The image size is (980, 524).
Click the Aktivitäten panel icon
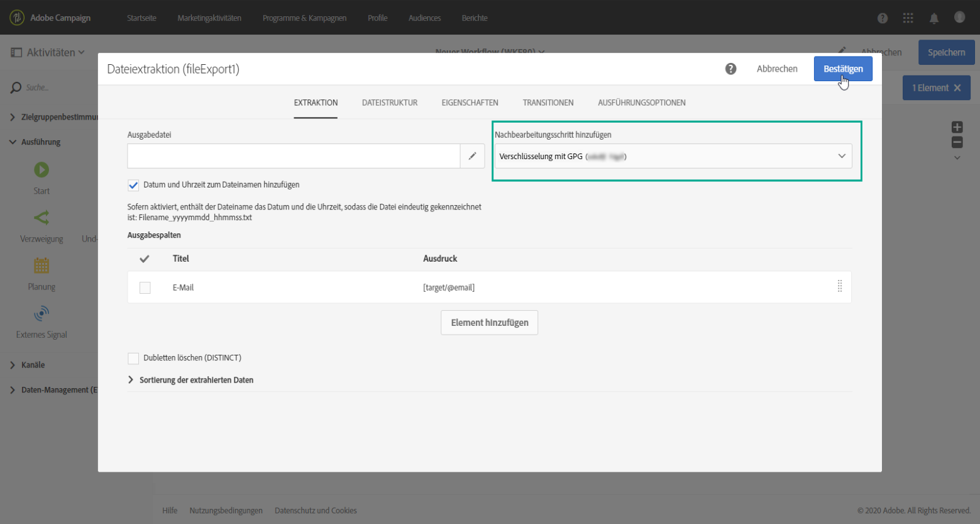pos(16,53)
